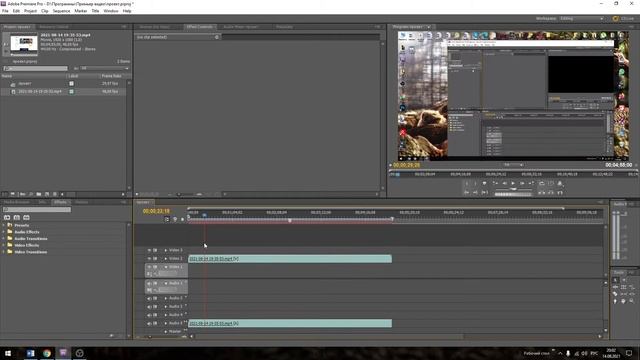This screenshot has height=360, width=640.
Task: Open the Workspace dropdown
Action: (582, 18)
